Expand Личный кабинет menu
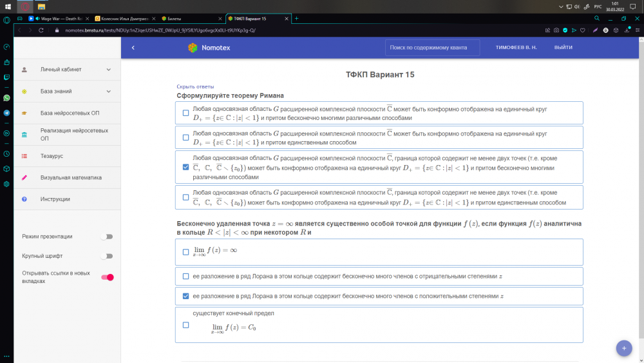 point(108,70)
